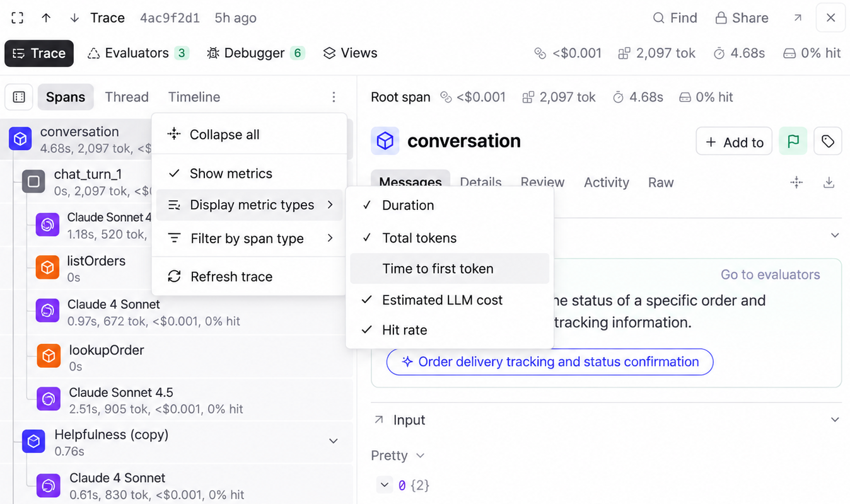
Task: Uncheck Estimated LLM cost metric
Action: (x=450, y=300)
